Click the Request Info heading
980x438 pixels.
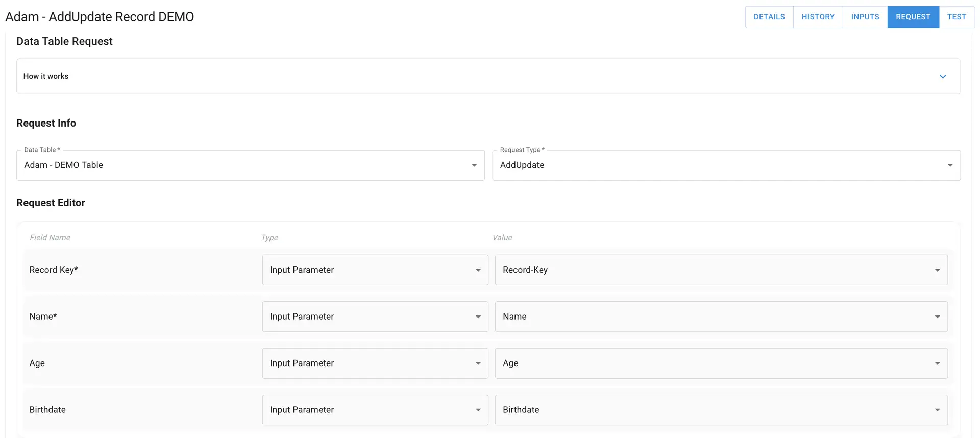click(x=46, y=123)
